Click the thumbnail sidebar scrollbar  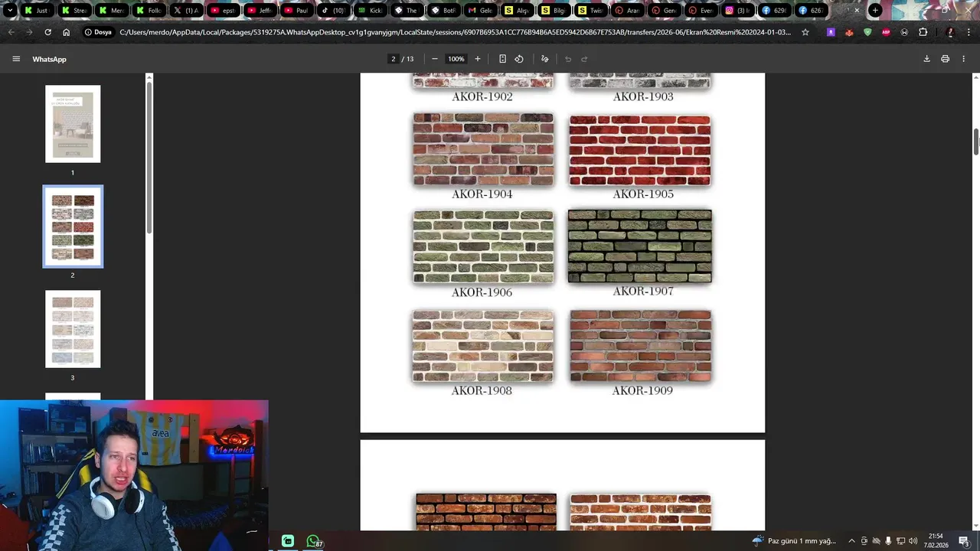pos(149,157)
